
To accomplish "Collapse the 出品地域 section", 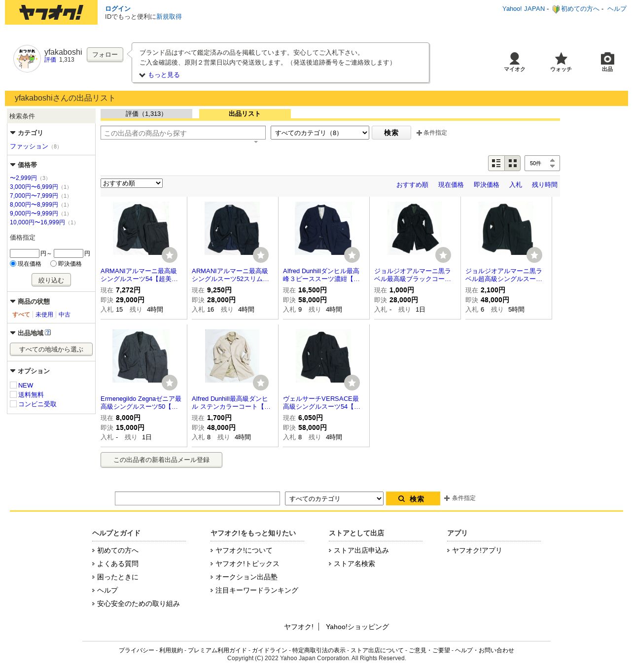I will point(13,333).
